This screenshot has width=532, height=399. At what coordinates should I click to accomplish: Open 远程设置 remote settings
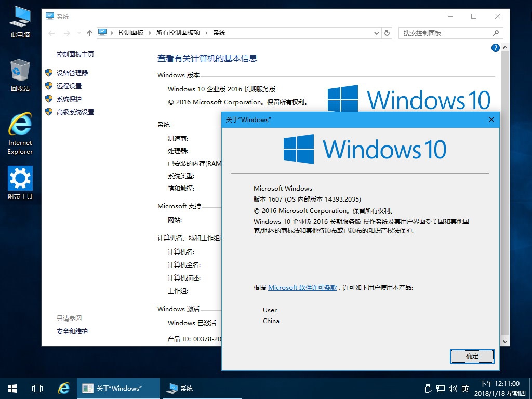tap(69, 86)
